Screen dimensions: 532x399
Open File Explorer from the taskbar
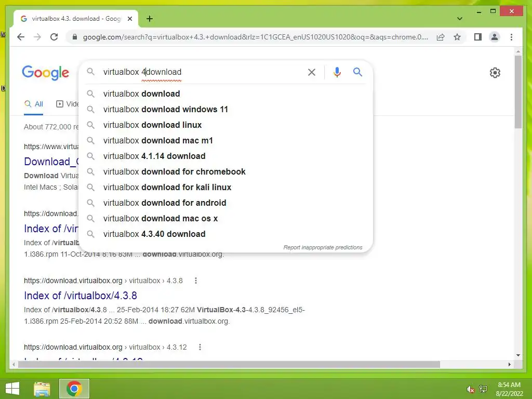42,389
